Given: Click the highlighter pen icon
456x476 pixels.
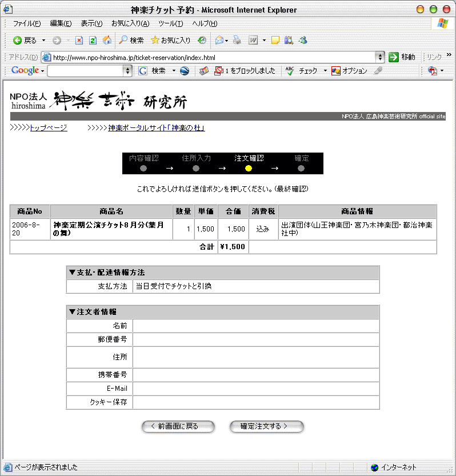Looking at the screenshot, I should tap(378, 71).
